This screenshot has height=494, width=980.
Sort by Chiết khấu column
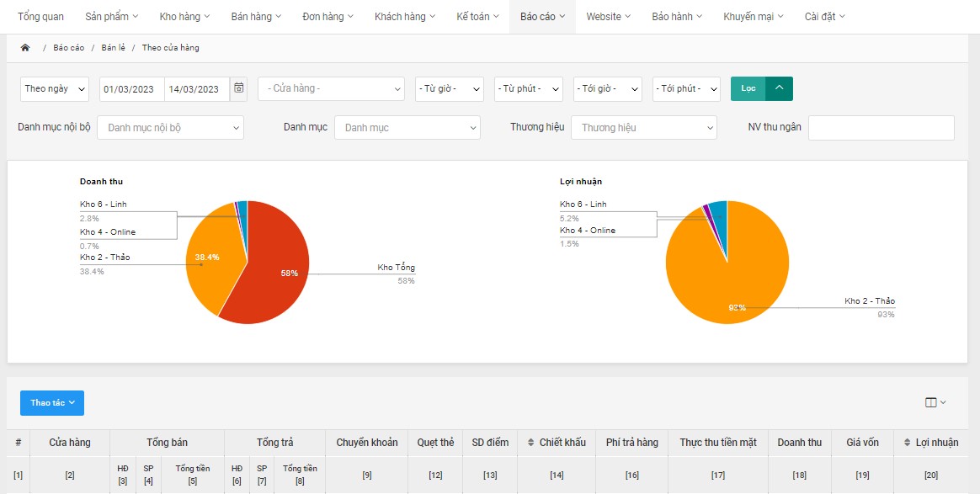click(x=557, y=443)
